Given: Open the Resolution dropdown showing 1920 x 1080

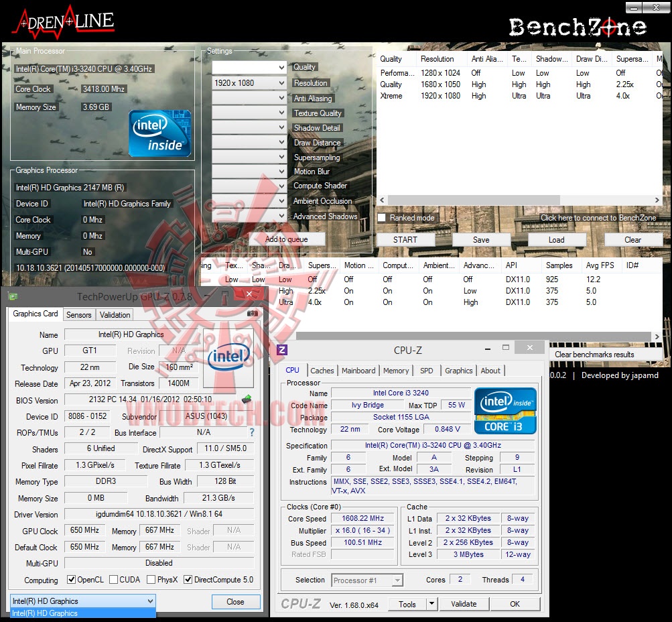Looking at the screenshot, I should (249, 82).
